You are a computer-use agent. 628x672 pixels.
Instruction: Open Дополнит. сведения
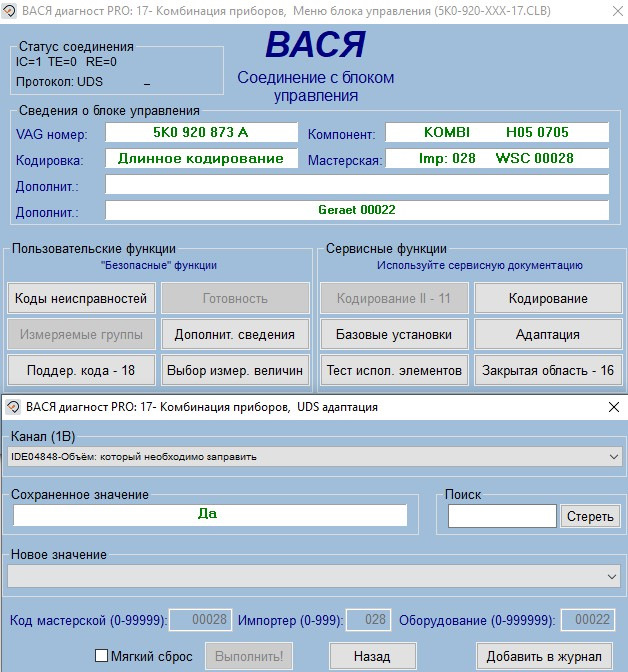point(235,334)
